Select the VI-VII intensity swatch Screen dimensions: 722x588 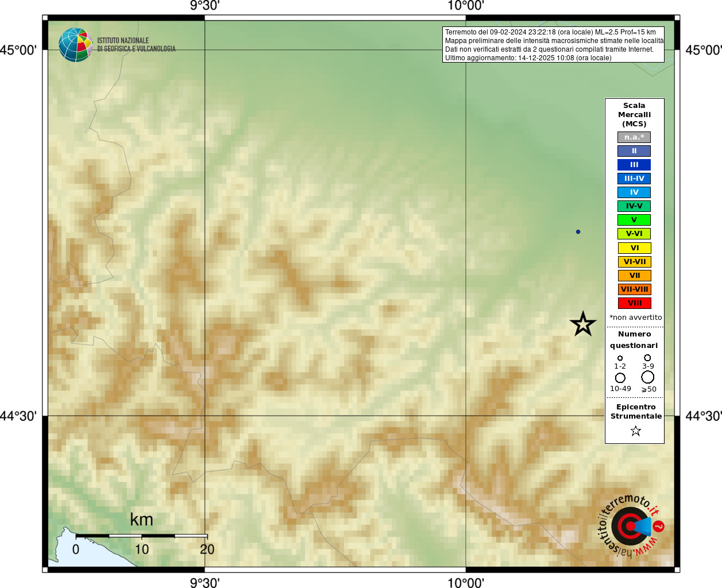coord(634,262)
